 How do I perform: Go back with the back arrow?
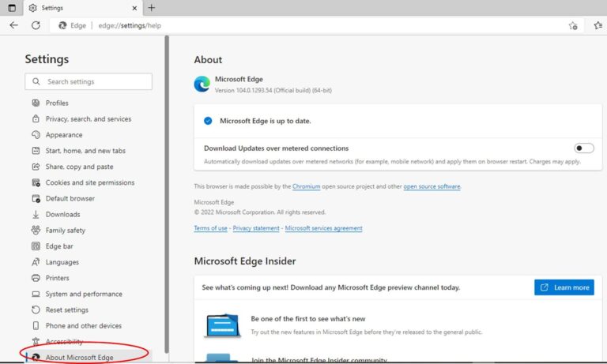[x=14, y=25]
